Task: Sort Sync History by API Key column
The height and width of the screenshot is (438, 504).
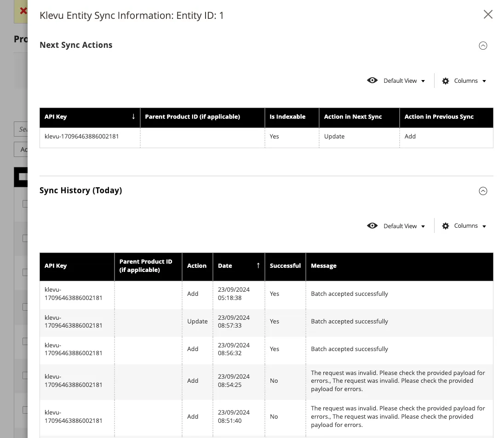Action: [77, 266]
